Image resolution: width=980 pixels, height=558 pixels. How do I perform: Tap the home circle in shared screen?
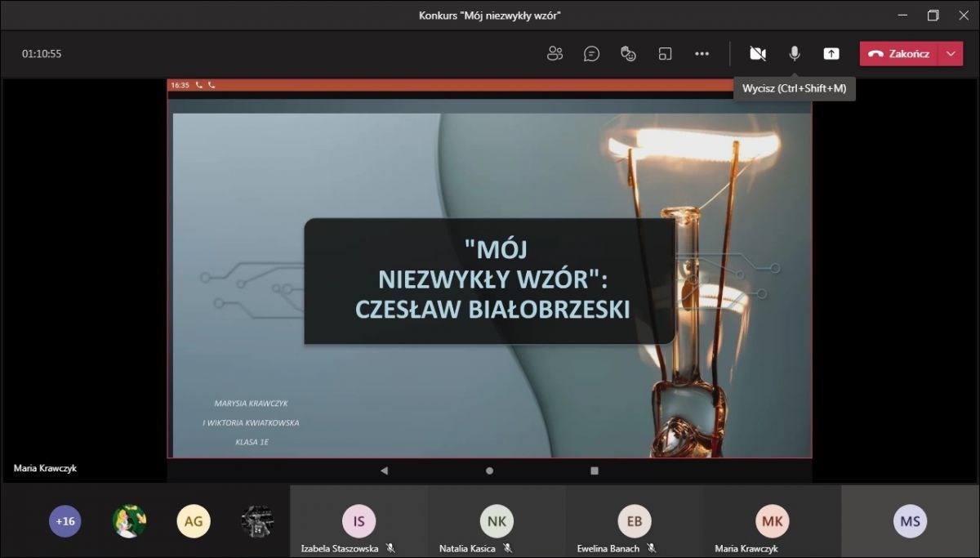pyautogui.click(x=489, y=471)
